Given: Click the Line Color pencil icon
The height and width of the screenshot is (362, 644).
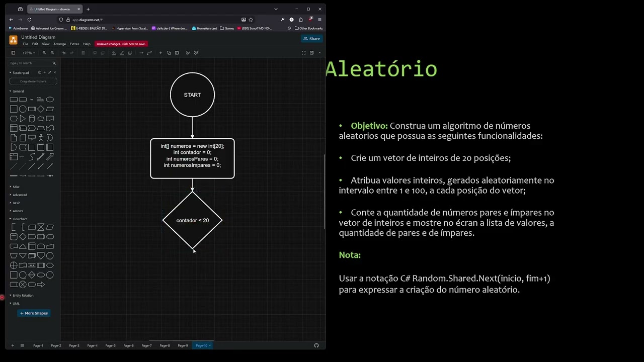Looking at the screenshot, I should point(122,53).
